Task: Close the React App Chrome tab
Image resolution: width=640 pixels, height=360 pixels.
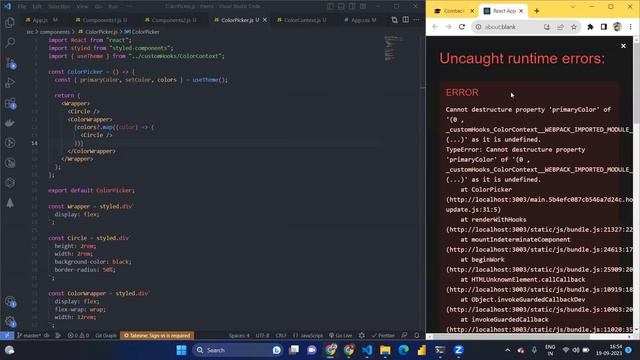Action: (521, 11)
